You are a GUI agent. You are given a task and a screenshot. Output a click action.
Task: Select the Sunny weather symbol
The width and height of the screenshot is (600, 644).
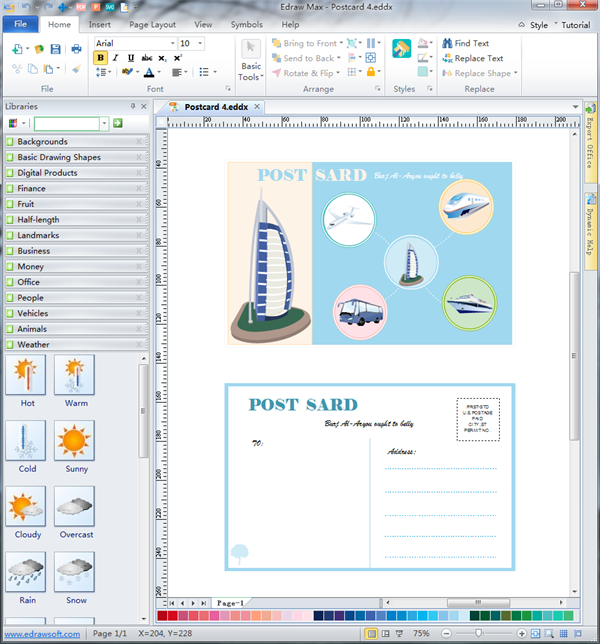pos(75,441)
